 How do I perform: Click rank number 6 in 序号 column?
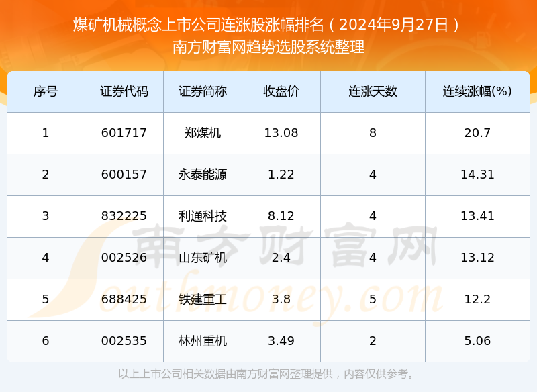click(46, 341)
